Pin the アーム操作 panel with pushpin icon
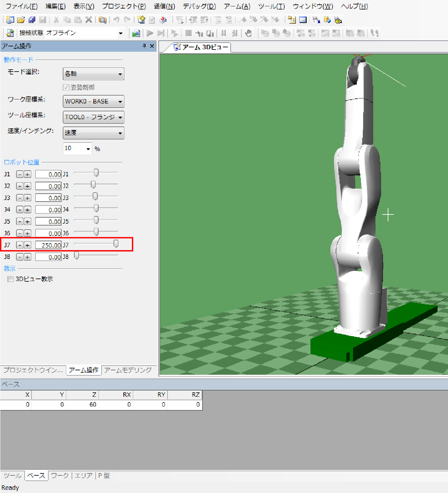Viewport: 448px width, 493px height. pyautogui.click(x=144, y=46)
